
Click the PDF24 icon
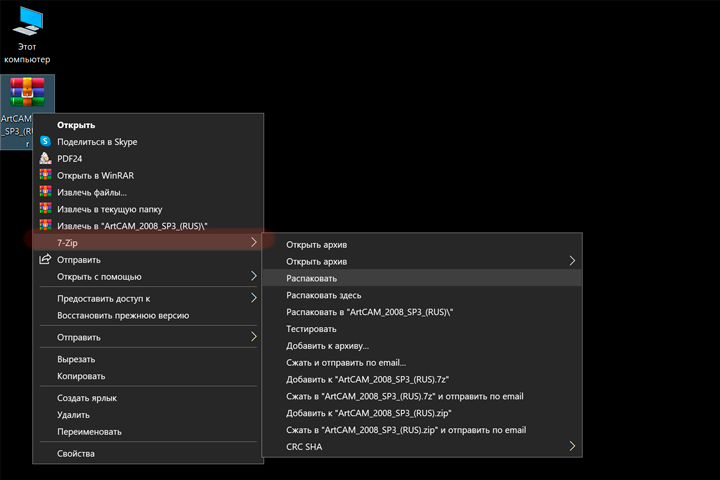45,158
